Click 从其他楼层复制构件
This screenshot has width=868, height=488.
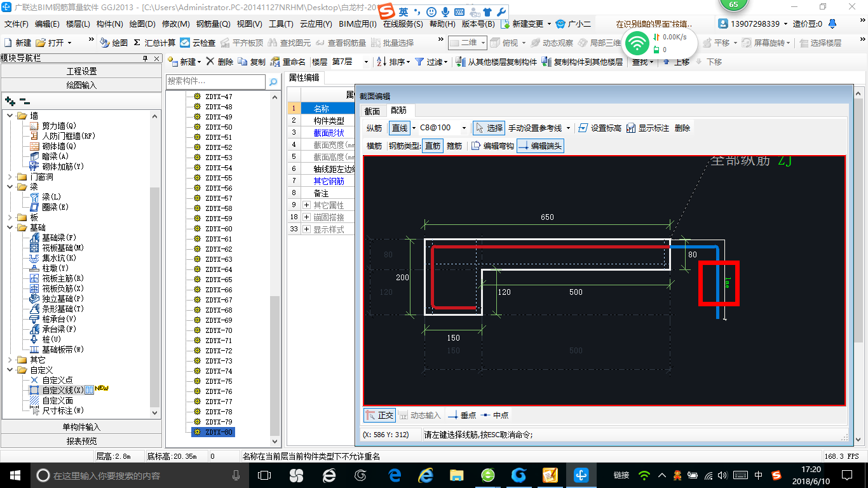[x=497, y=62]
